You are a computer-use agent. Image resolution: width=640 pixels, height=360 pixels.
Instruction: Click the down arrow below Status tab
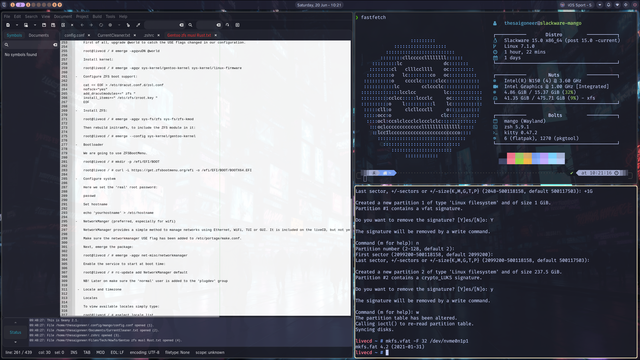[16, 342]
